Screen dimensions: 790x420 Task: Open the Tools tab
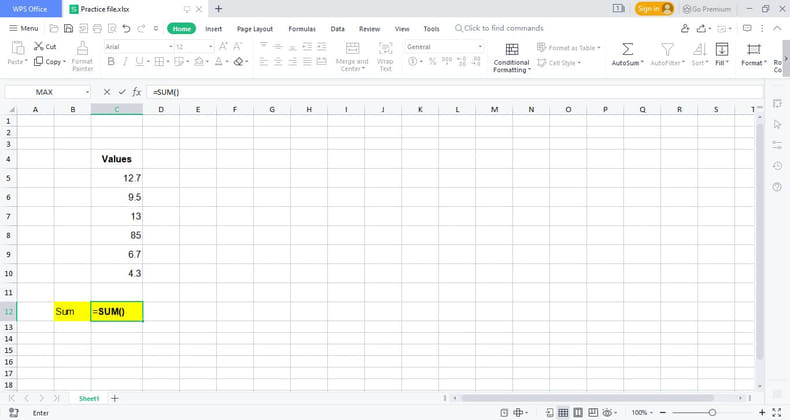coord(431,29)
